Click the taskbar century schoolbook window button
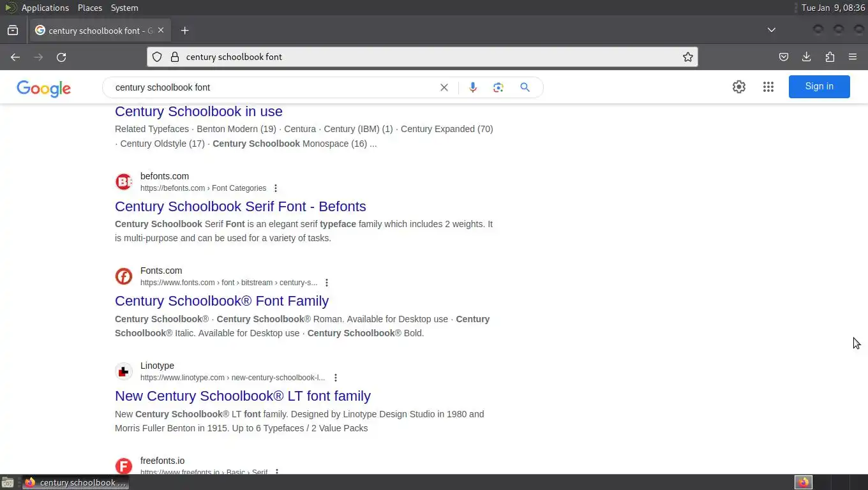 click(x=75, y=482)
